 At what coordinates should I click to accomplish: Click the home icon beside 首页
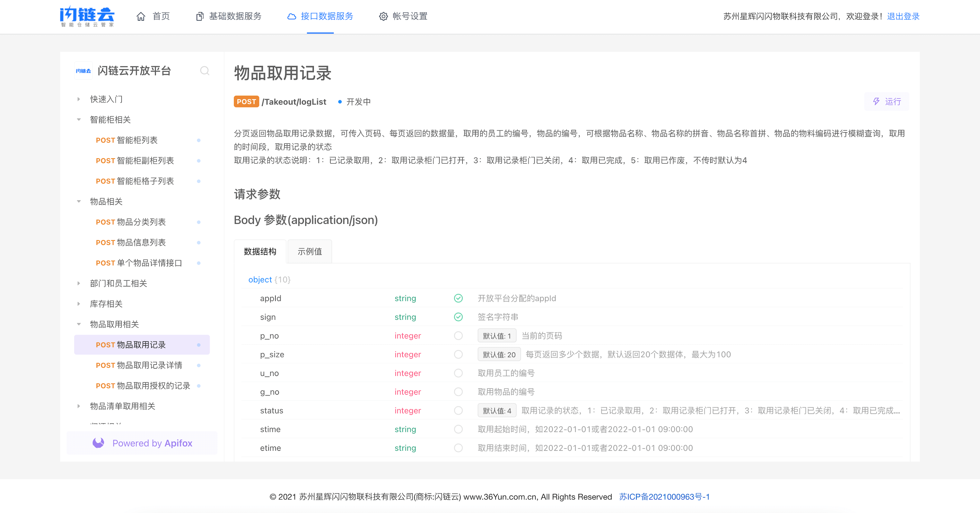[x=141, y=16]
